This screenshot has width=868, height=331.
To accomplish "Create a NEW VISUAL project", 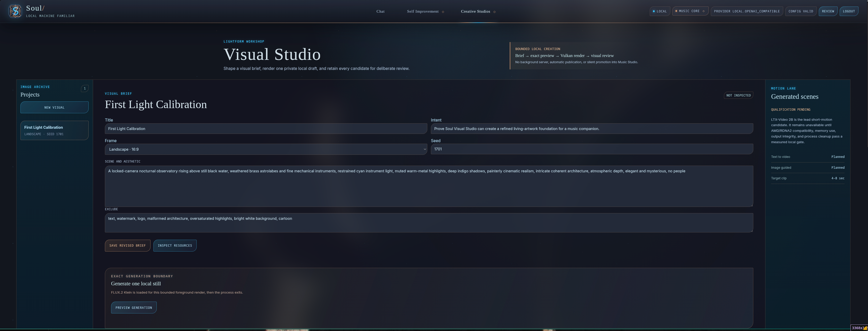I will pyautogui.click(x=54, y=107).
